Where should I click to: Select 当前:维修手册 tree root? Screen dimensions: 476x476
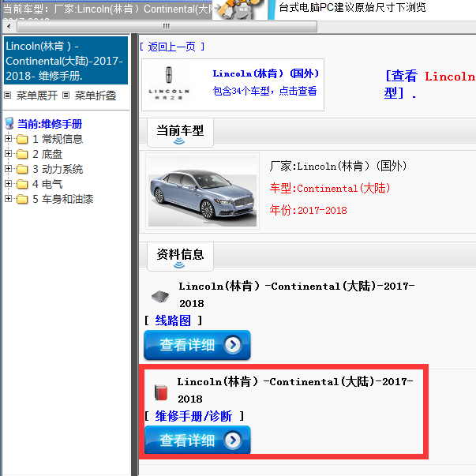pos(50,124)
